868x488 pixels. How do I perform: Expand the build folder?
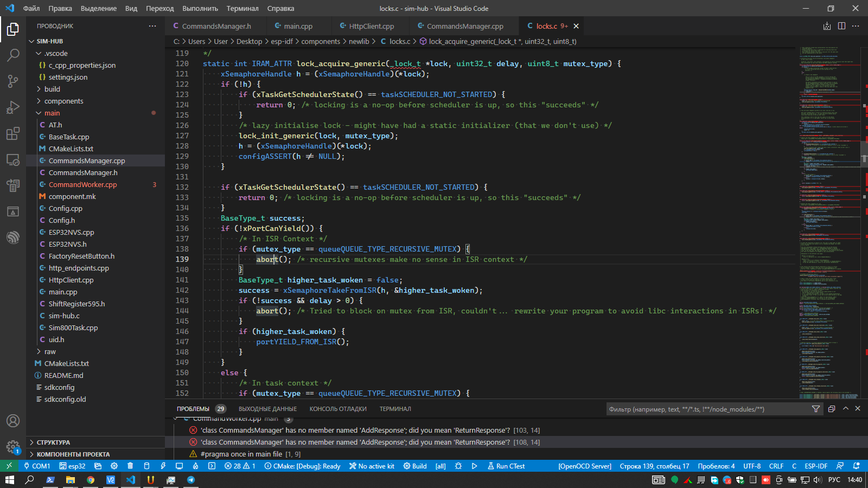tap(52, 89)
